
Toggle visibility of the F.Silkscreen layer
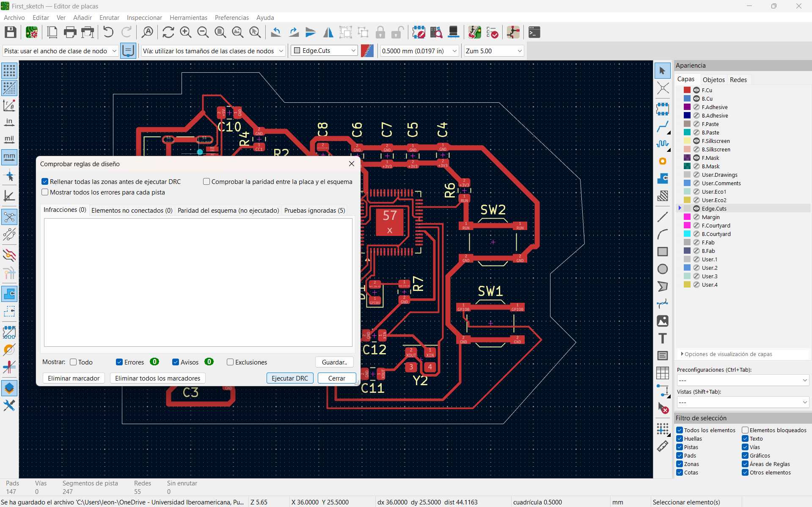[696, 141]
